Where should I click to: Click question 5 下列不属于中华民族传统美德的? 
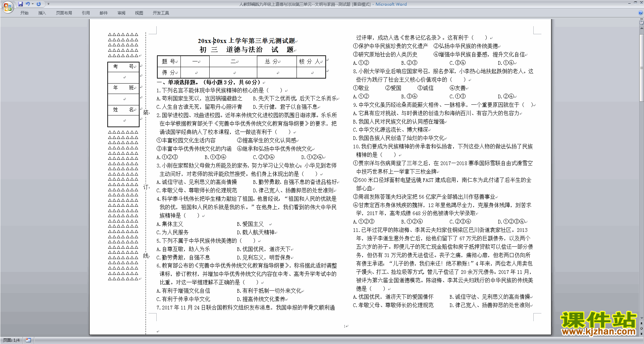(x=199, y=241)
